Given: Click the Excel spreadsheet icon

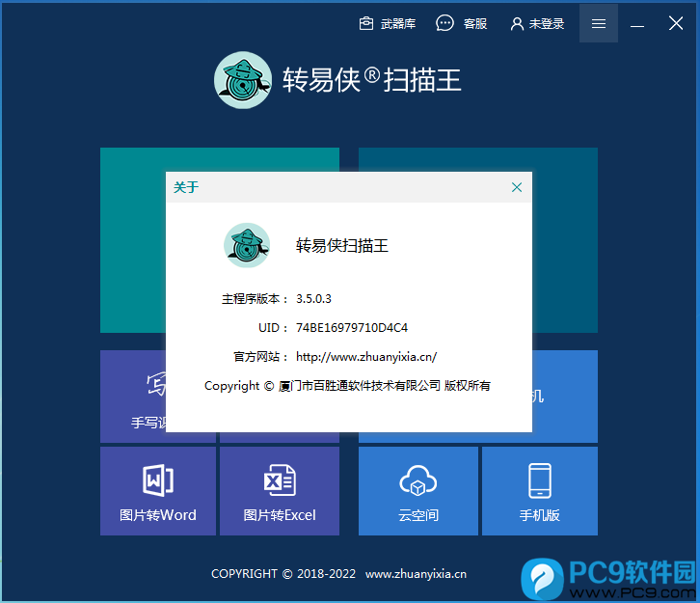Looking at the screenshot, I should click(x=280, y=480).
